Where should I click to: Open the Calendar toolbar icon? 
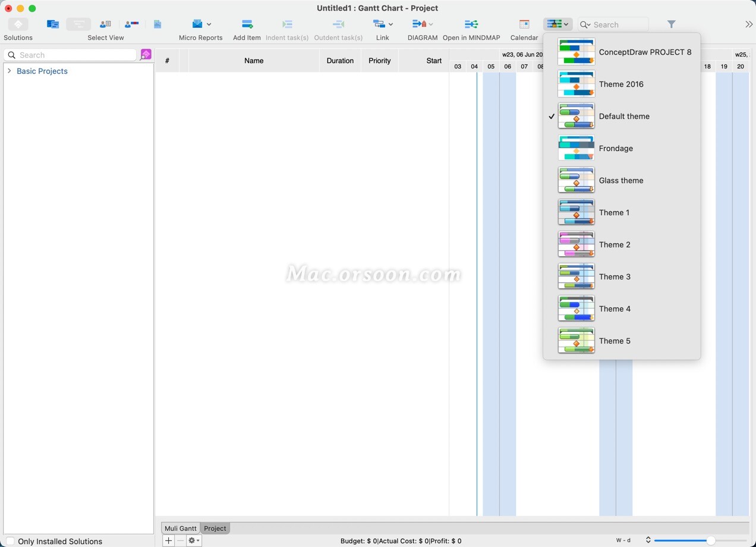(524, 24)
